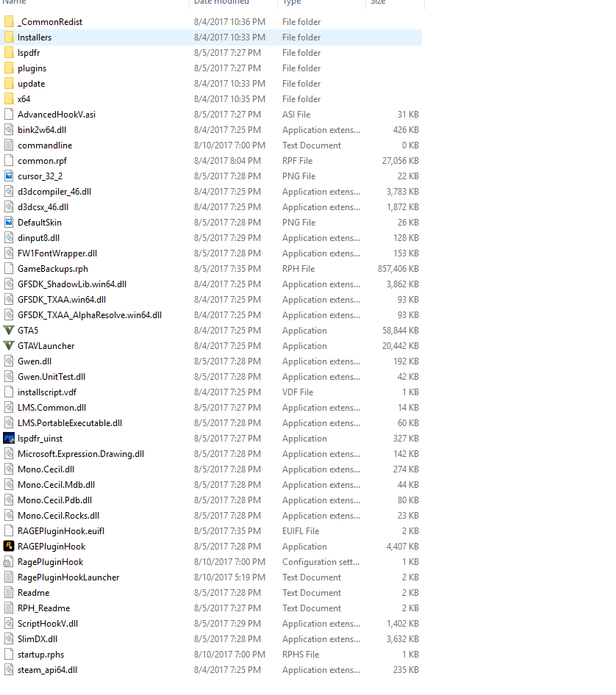Click the ASI File type cell

[x=296, y=115]
